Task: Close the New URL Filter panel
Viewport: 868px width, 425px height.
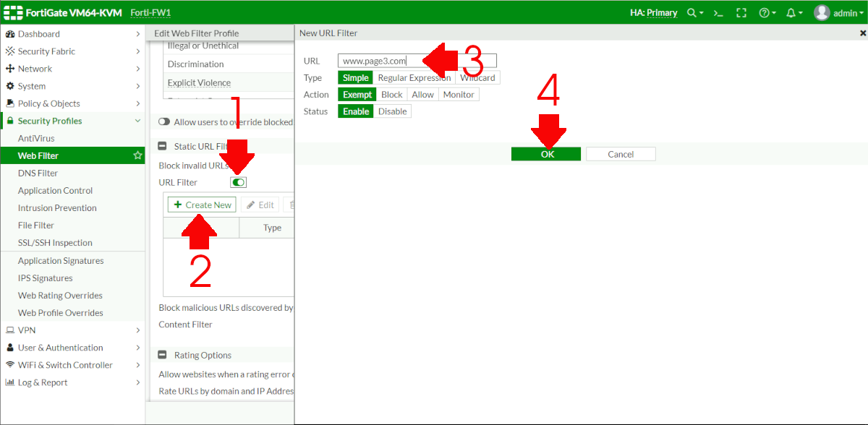Action: [x=862, y=33]
